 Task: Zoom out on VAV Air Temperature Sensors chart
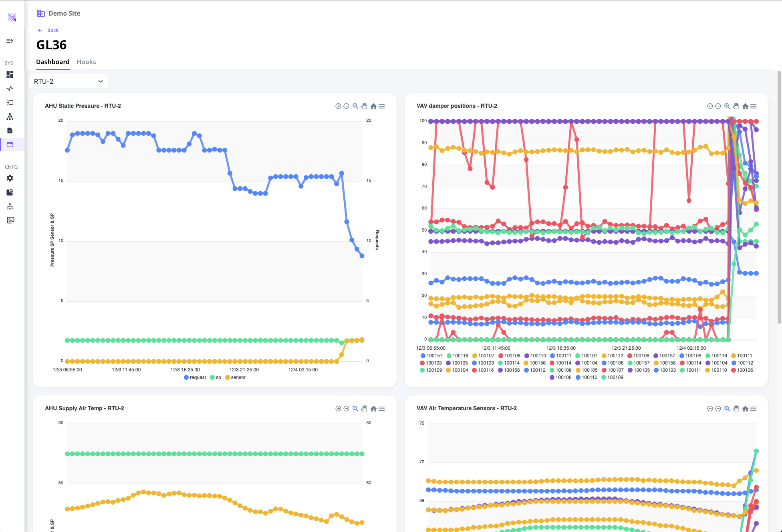point(718,409)
